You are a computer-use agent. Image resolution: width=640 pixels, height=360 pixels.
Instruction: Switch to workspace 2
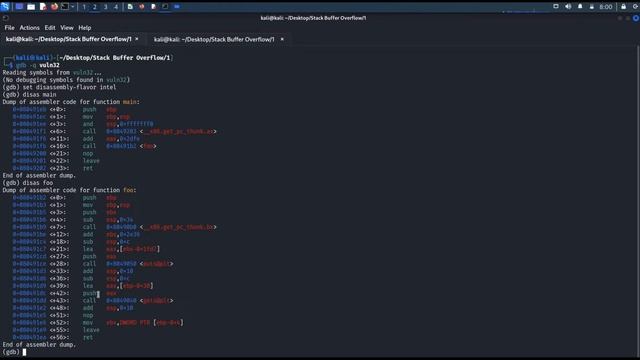point(95,7)
